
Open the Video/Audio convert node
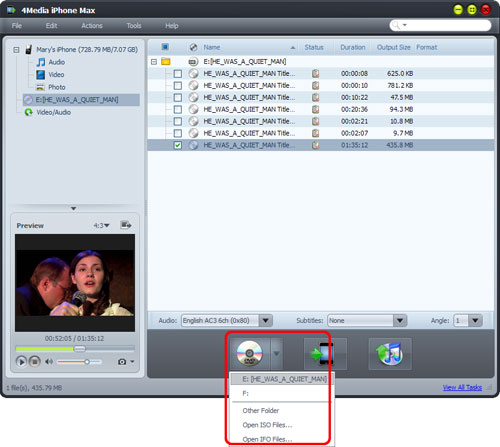53,112
